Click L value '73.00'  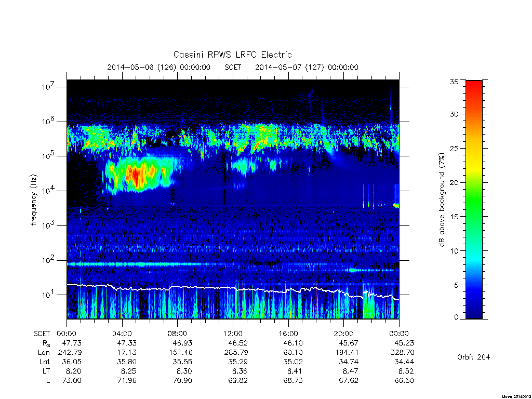point(72,381)
